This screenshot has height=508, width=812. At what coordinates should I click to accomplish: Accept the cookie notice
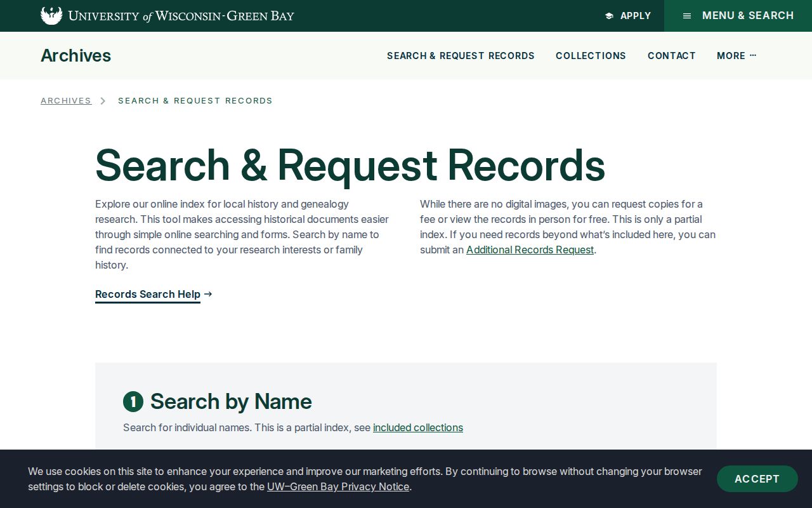757,479
